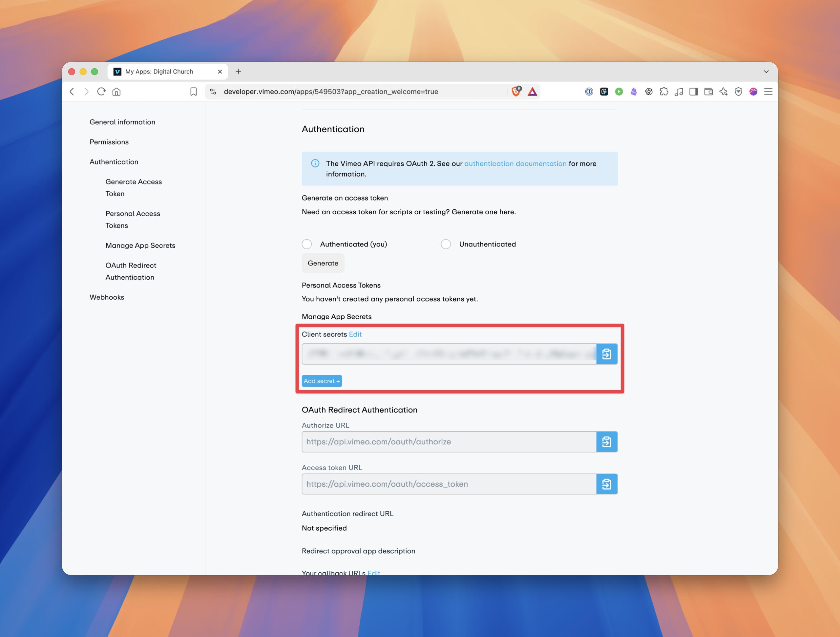Click the Authorize URL input field

click(x=449, y=442)
